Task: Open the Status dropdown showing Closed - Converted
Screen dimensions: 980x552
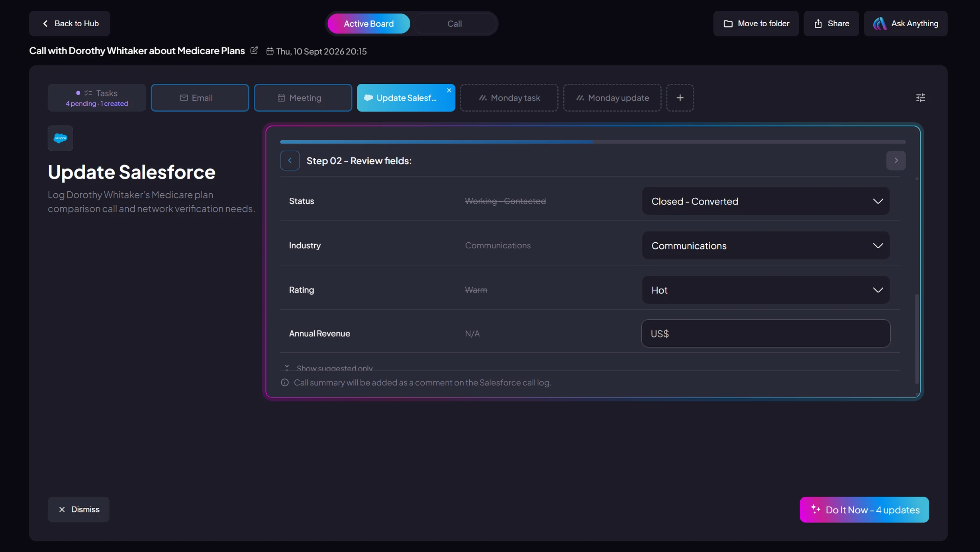Action: [766, 201]
